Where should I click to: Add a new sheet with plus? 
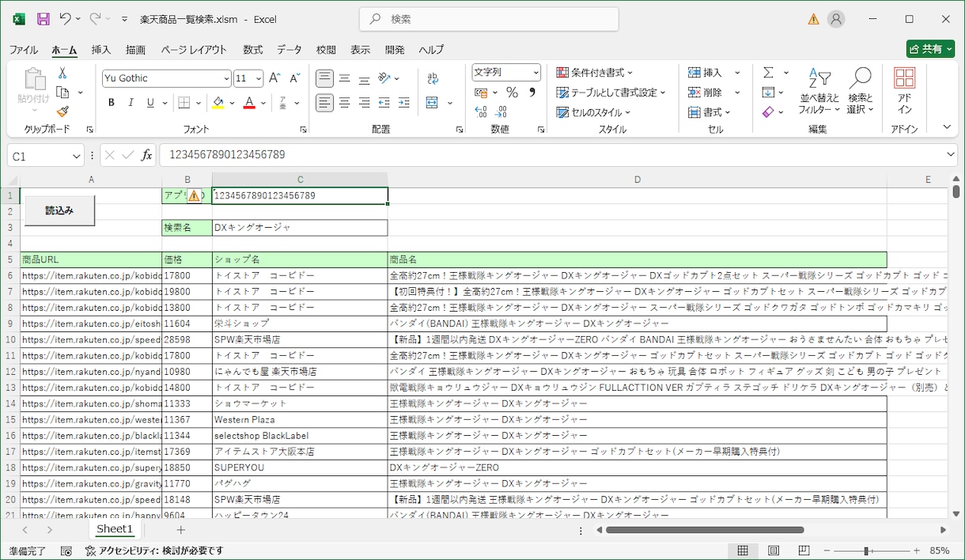pyautogui.click(x=180, y=530)
